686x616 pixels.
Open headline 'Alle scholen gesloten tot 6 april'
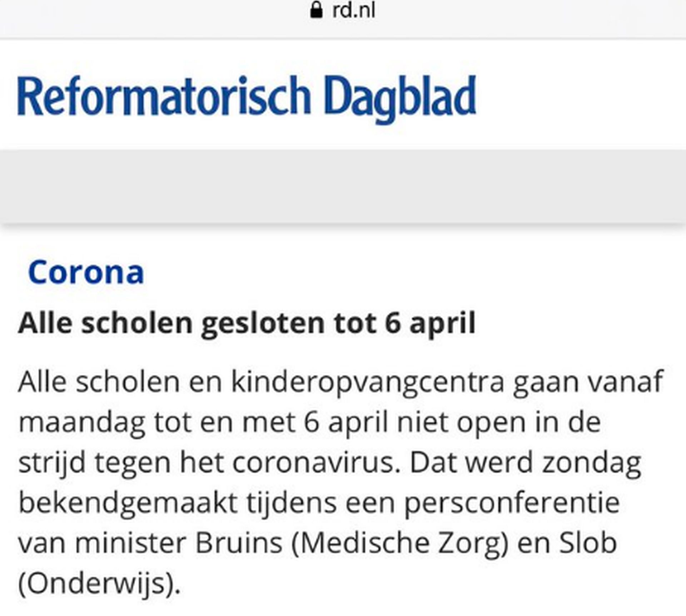point(247,323)
